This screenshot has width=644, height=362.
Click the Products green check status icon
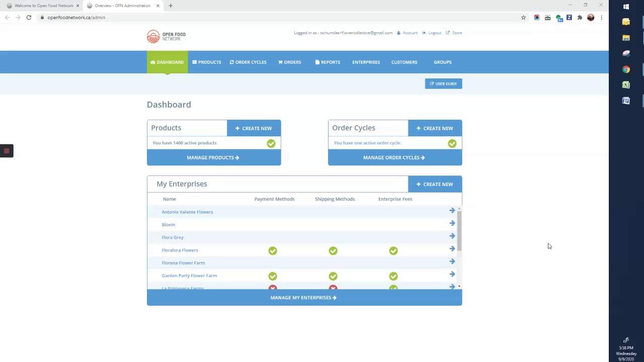pyautogui.click(x=271, y=144)
